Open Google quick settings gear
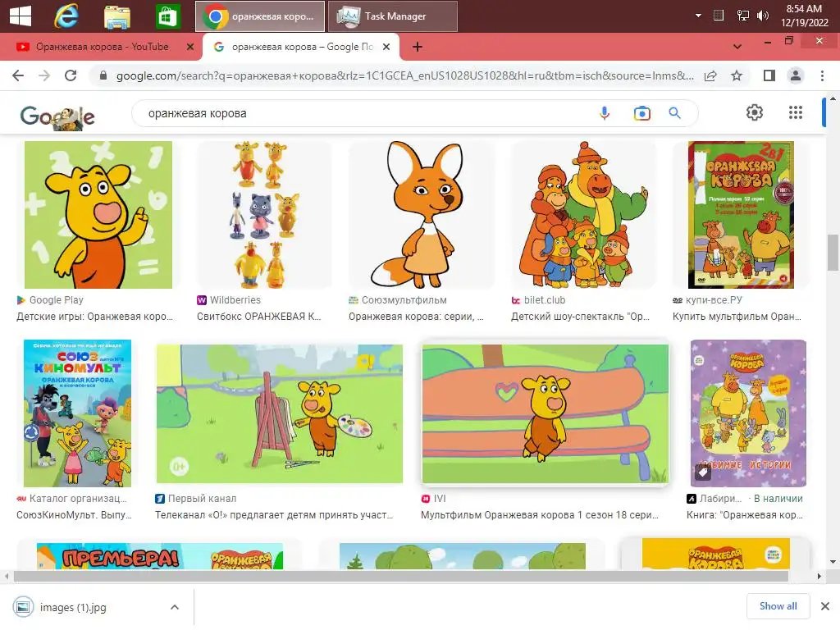The width and height of the screenshot is (840, 630). point(755,112)
